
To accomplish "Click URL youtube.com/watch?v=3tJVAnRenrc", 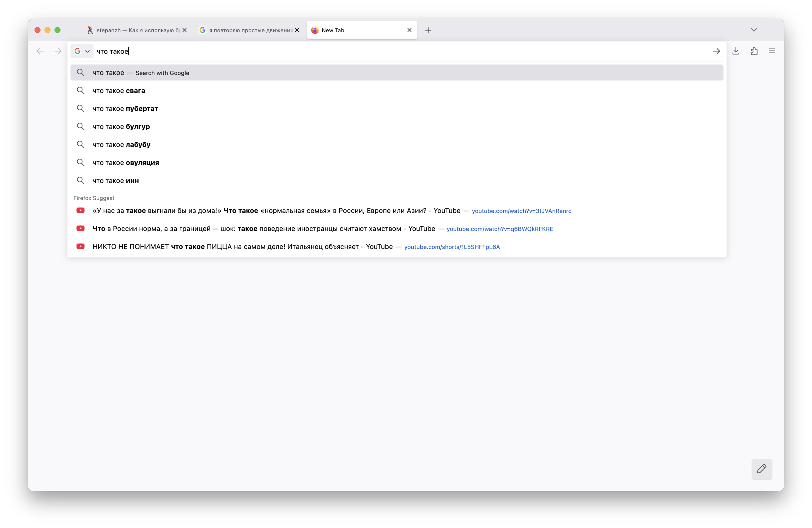I will (521, 211).
